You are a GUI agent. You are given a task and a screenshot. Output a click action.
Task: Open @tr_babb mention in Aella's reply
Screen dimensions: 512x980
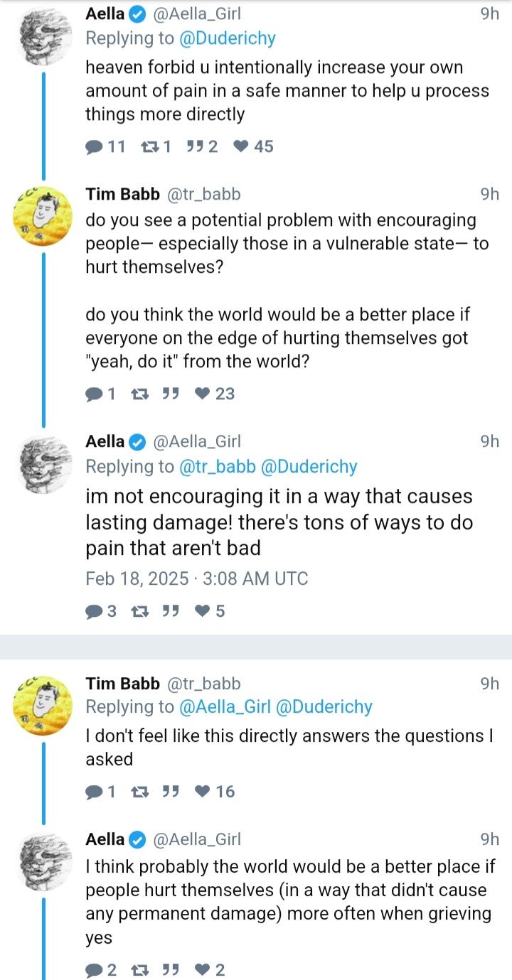tap(218, 466)
